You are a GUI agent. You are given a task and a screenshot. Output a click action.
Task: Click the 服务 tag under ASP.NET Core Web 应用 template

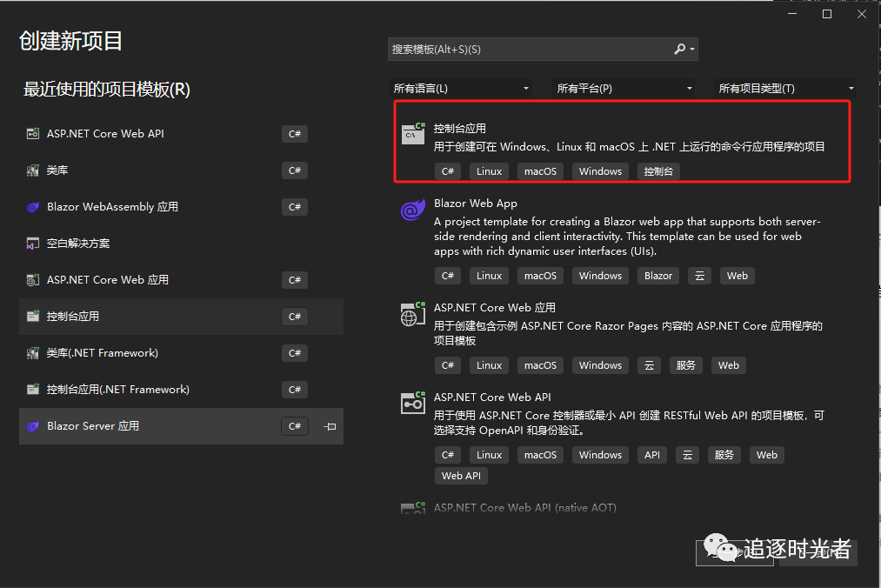[686, 365]
